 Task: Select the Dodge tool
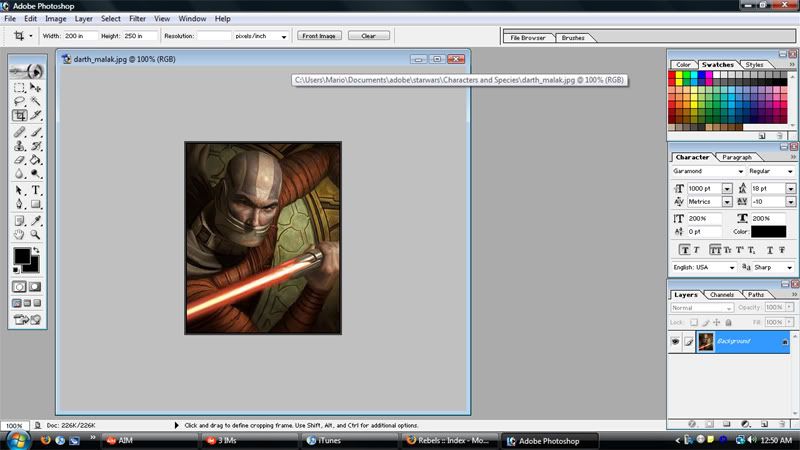(x=35, y=173)
